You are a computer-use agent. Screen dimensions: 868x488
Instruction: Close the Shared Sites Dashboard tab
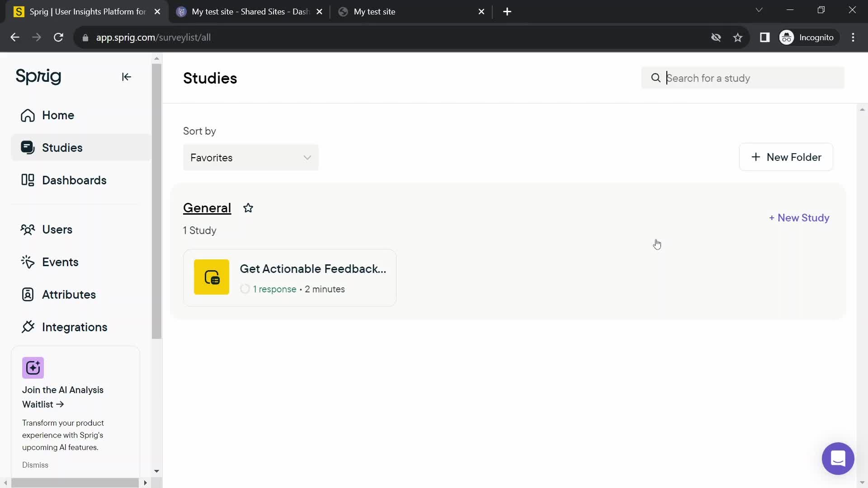319,12
